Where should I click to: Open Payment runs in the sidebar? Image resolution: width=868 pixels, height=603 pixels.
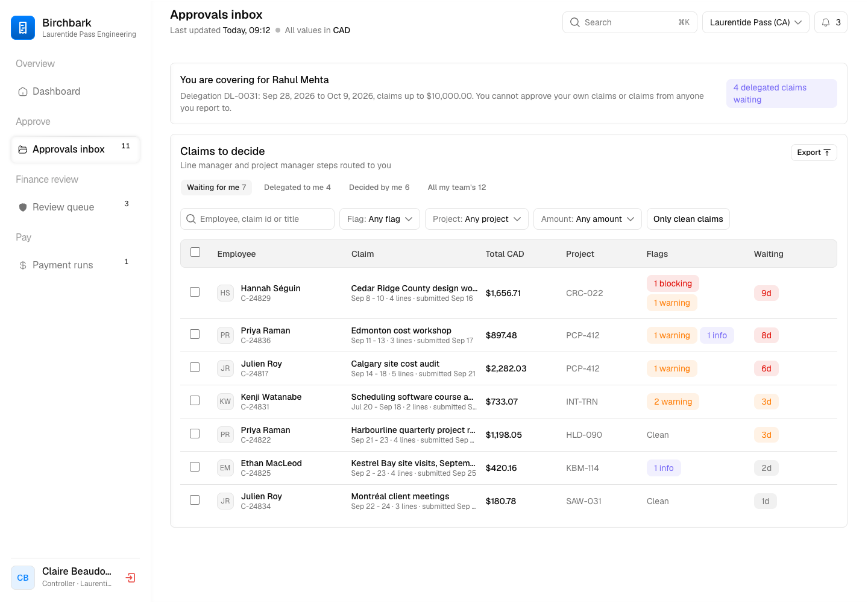75,265
